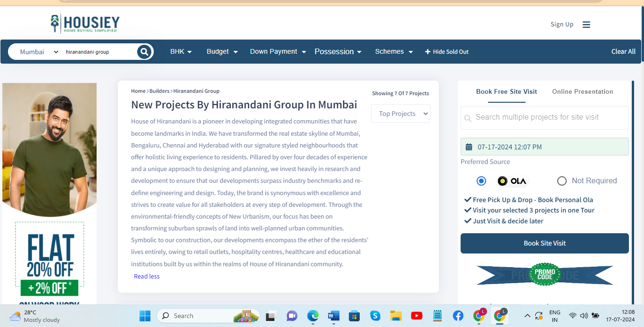644x327 pixels.
Task: Open the Wi-Fi network settings icon
Action: pos(573,316)
